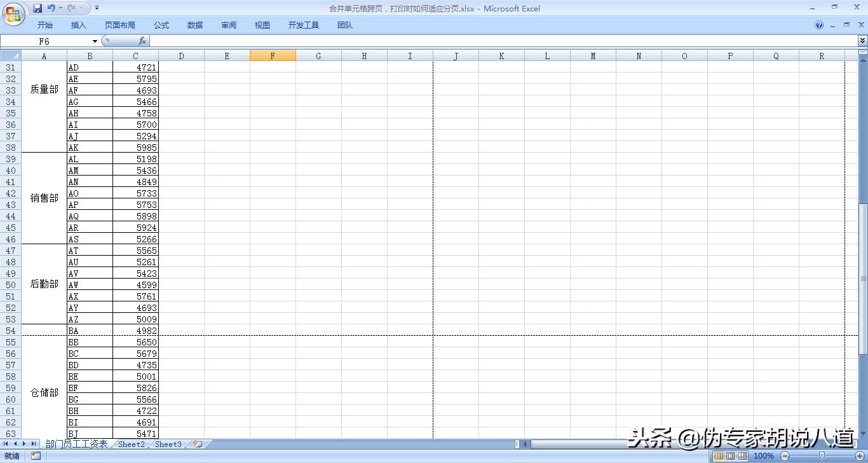Select the Page Break Preview view icon
The image size is (868, 463).
point(743,456)
